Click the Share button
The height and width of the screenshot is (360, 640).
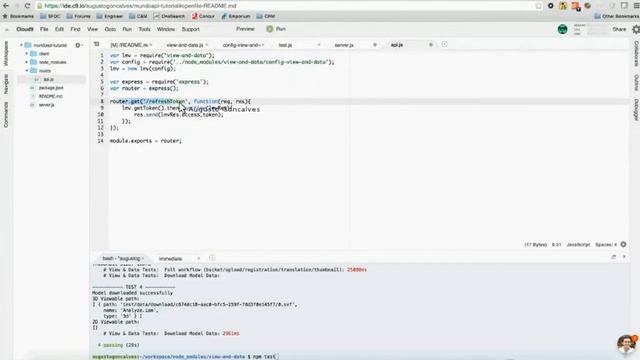point(619,29)
